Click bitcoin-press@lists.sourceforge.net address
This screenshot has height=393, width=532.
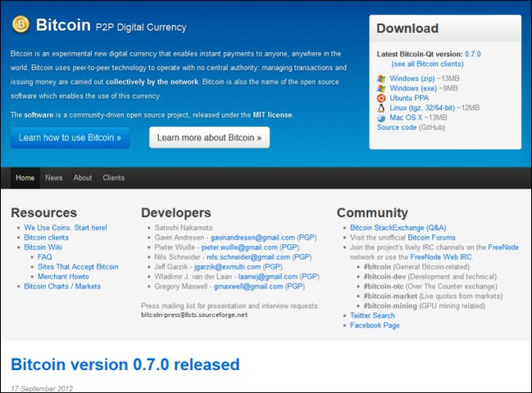[x=194, y=315]
